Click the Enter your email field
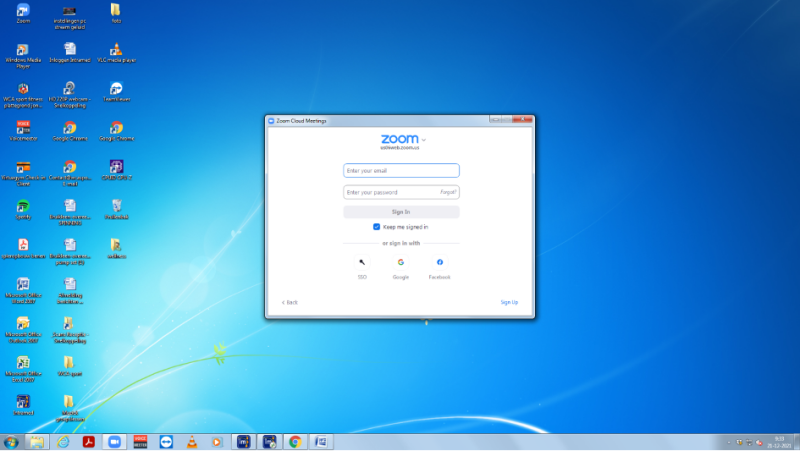 pyautogui.click(x=401, y=171)
